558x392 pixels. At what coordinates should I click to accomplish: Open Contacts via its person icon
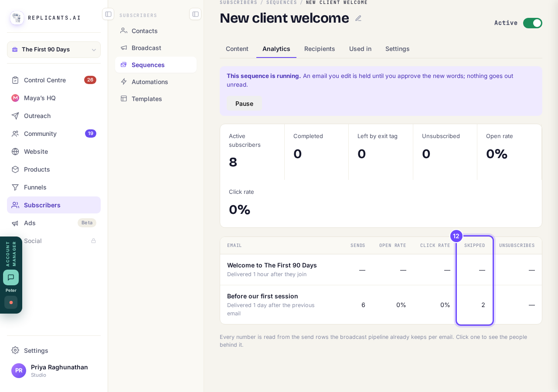(124, 30)
